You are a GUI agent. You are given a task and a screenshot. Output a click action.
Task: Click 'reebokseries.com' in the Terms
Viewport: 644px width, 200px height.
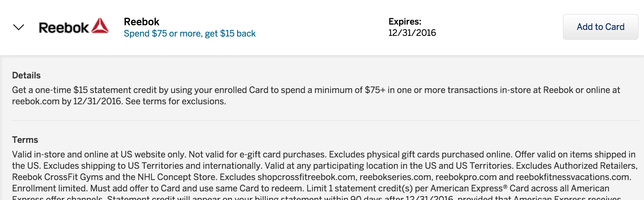point(396,177)
